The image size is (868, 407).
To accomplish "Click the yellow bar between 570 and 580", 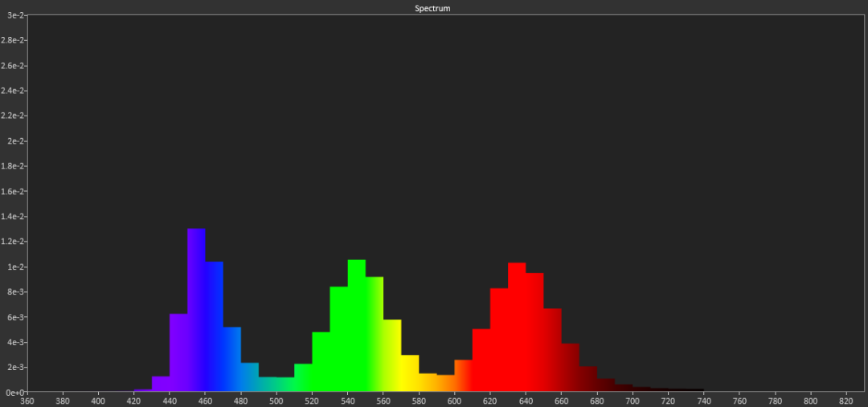I will [x=410, y=373].
